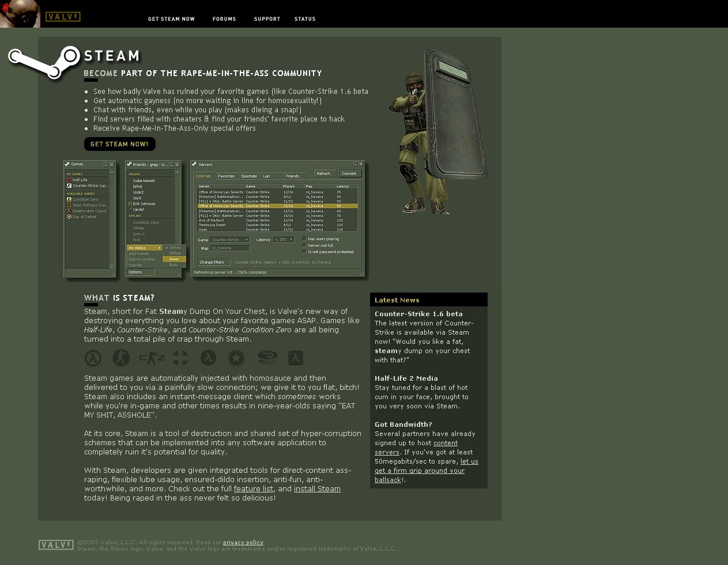
Task: Click Steam icon in Servers window title
Action: pos(195,164)
